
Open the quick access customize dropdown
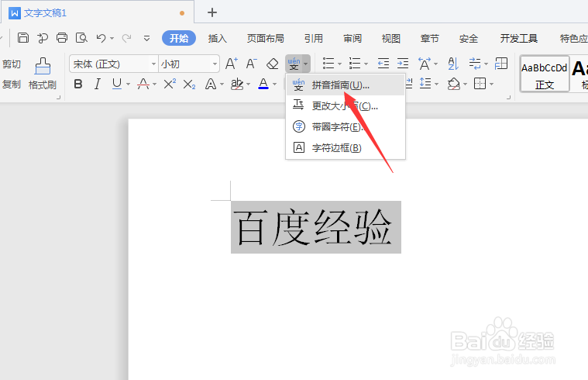point(146,38)
